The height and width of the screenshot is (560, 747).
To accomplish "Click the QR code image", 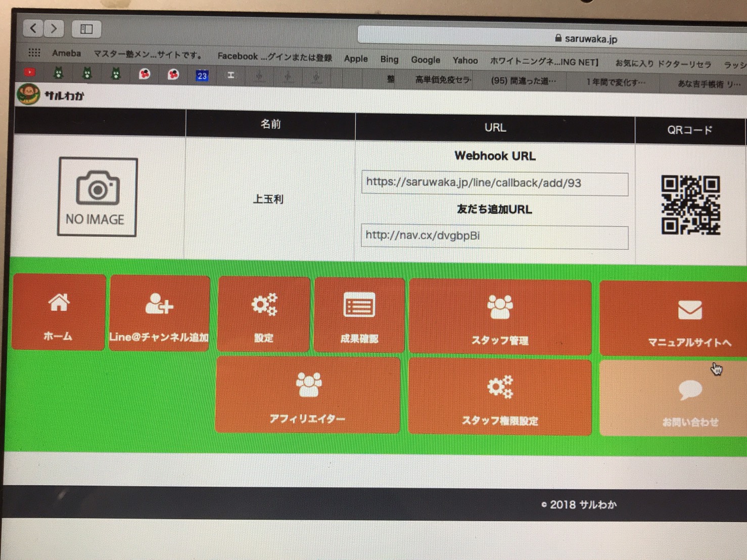I will click(x=690, y=205).
